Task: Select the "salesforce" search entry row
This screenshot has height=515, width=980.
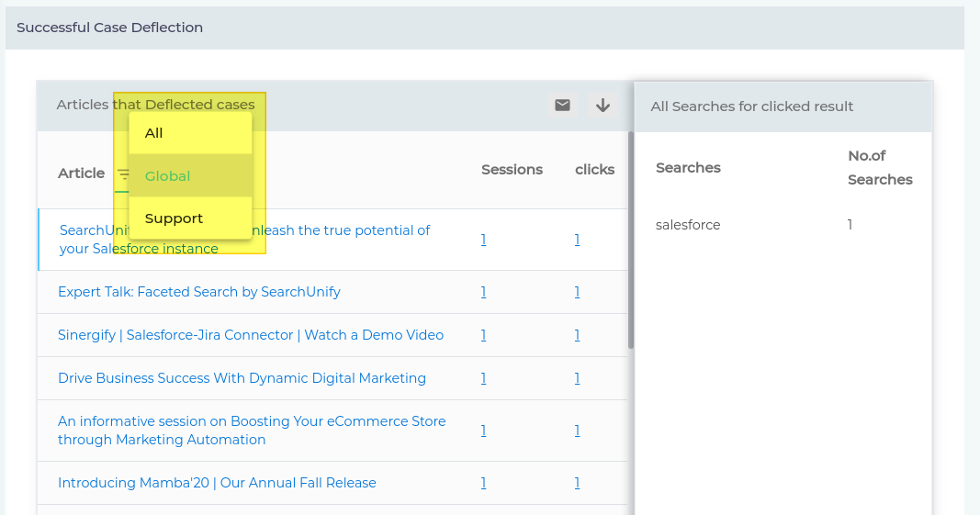Action: click(688, 225)
